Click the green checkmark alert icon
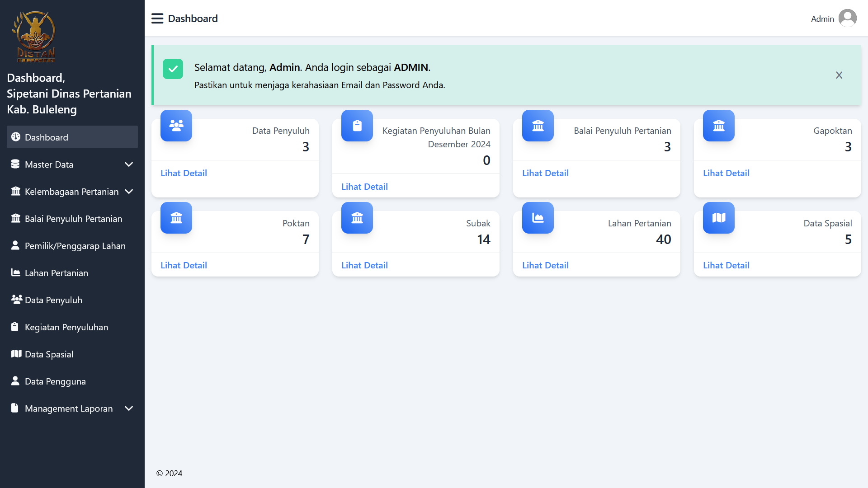Viewport: 868px width, 488px height. [x=173, y=69]
